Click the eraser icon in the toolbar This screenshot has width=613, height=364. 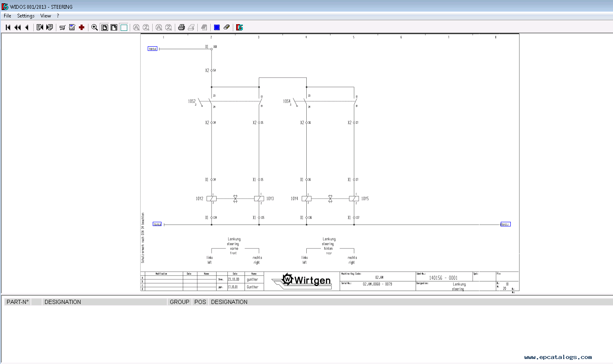pyautogui.click(x=227, y=28)
